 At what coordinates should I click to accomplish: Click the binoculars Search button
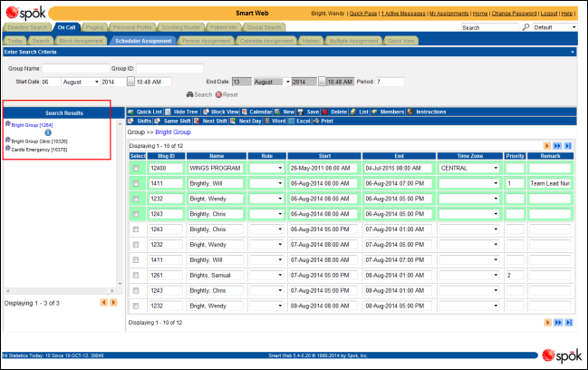click(199, 94)
